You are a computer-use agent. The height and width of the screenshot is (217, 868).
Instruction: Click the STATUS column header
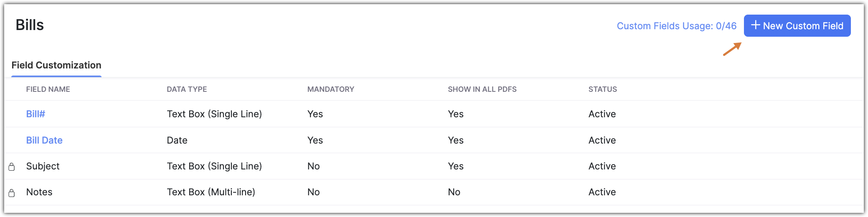(602, 89)
